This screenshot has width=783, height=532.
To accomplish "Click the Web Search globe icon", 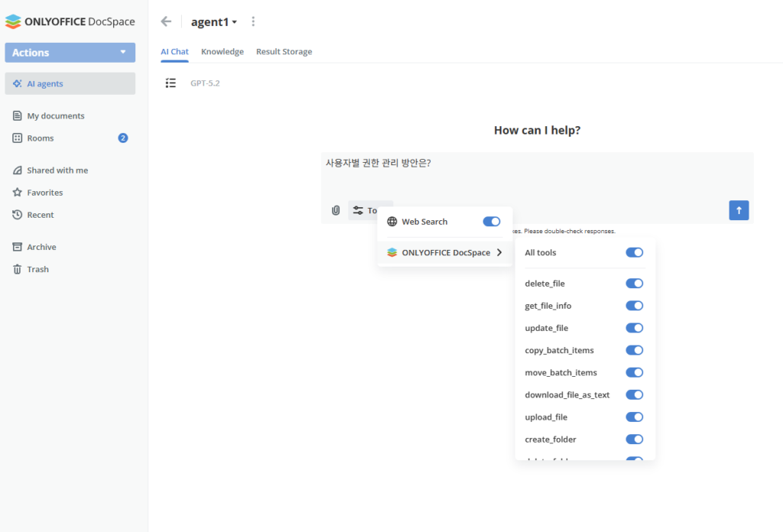I will pyautogui.click(x=392, y=222).
